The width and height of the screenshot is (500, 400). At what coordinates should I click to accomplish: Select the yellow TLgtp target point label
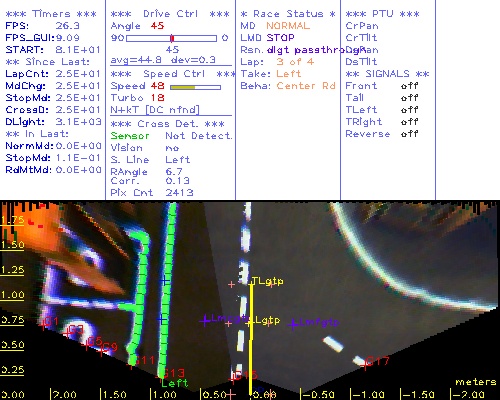267,281
